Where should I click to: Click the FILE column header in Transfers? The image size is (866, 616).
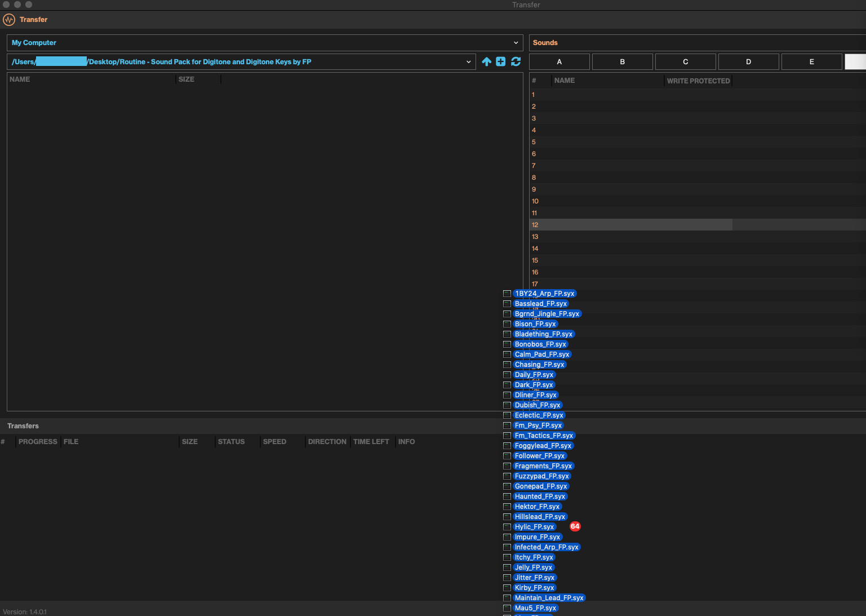pyautogui.click(x=71, y=442)
